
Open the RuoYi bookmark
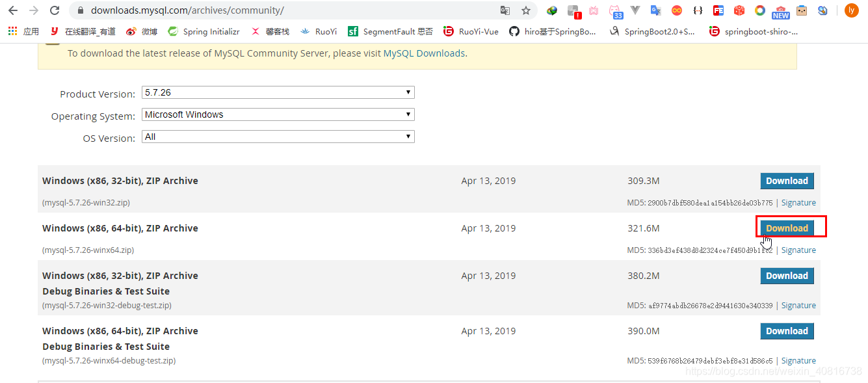pyautogui.click(x=319, y=31)
